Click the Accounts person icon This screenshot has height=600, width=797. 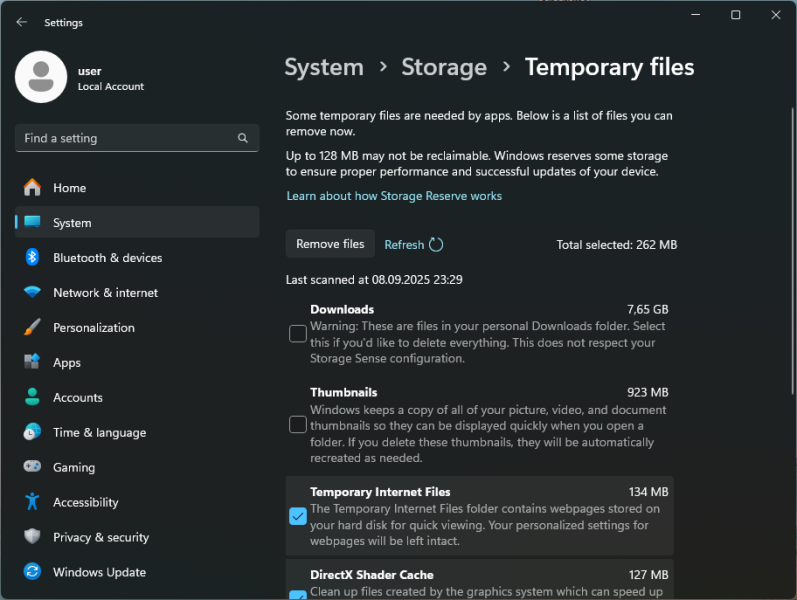click(32, 397)
